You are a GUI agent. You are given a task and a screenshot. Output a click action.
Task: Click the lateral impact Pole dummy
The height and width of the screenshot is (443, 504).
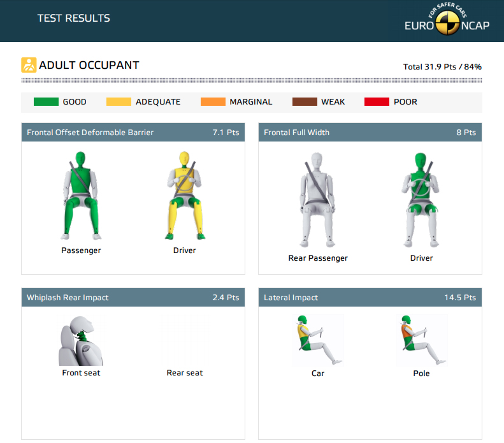(421, 340)
